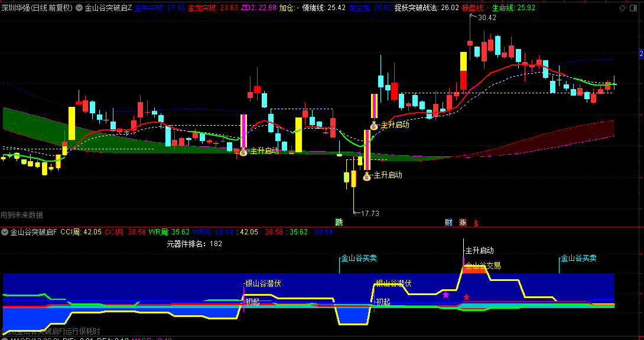The width and height of the screenshot is (644, 340).
Task: Click the lowest 主升启动 money bag in main chart
Action: click(367, 176)
